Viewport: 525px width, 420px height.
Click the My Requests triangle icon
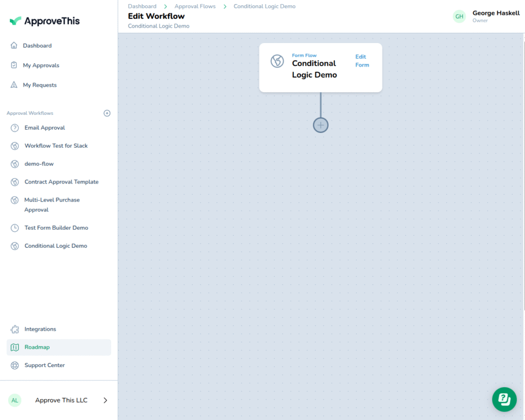tap(14, 85)
